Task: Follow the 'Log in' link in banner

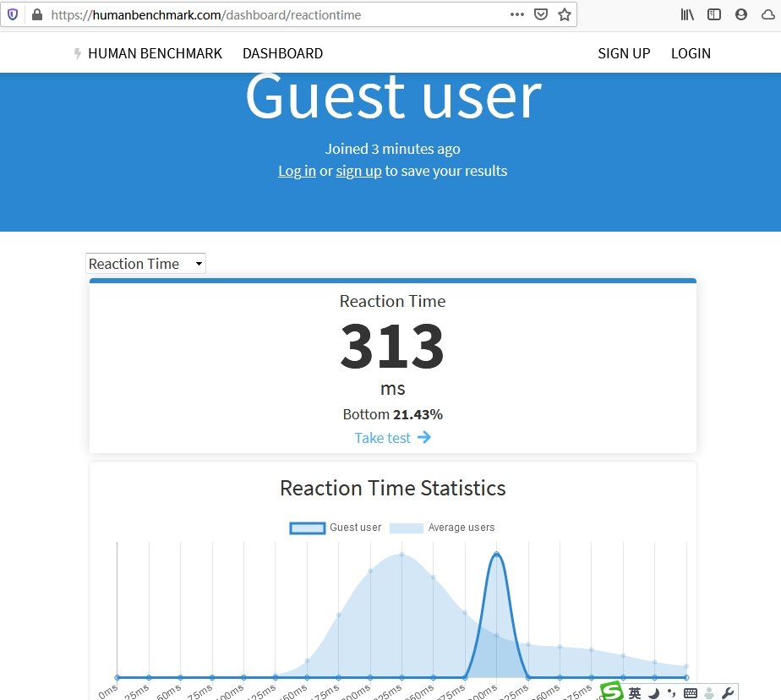Action: pyautogui.click(x=297, y=171)
